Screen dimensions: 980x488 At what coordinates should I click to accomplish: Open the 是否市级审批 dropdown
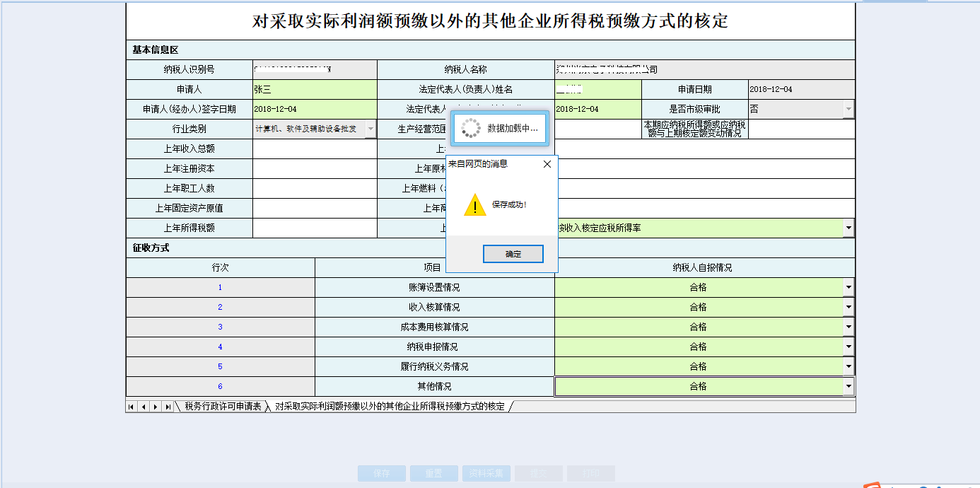(x=848, y=108)
